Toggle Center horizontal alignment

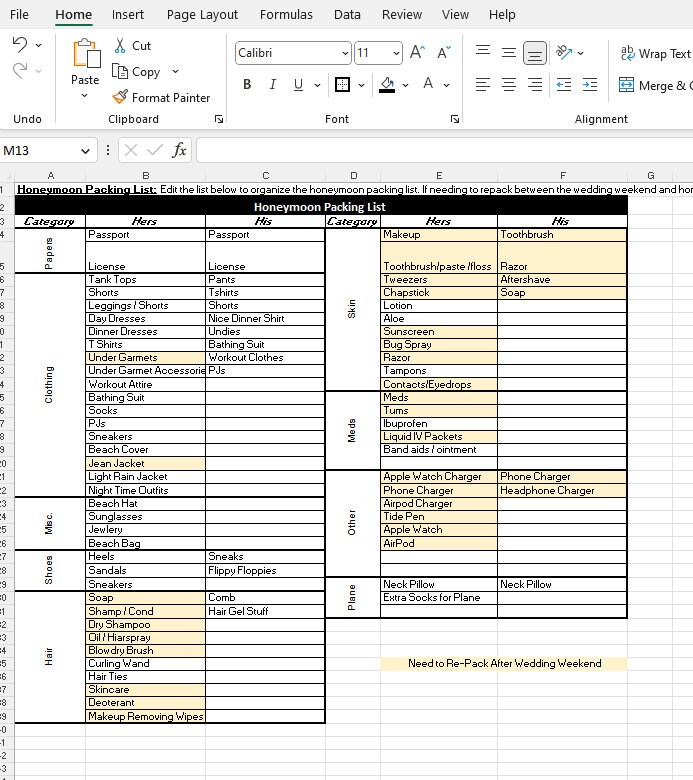[x=508, y=85]
